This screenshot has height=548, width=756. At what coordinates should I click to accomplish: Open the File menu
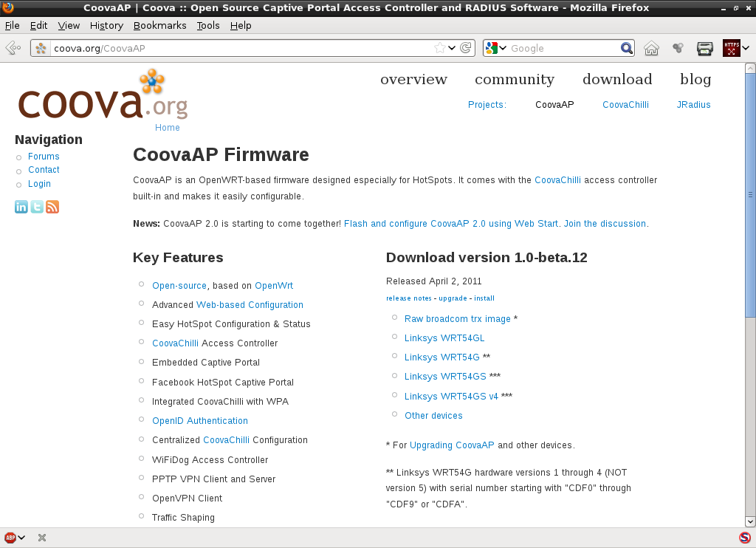tap(12, 26)
